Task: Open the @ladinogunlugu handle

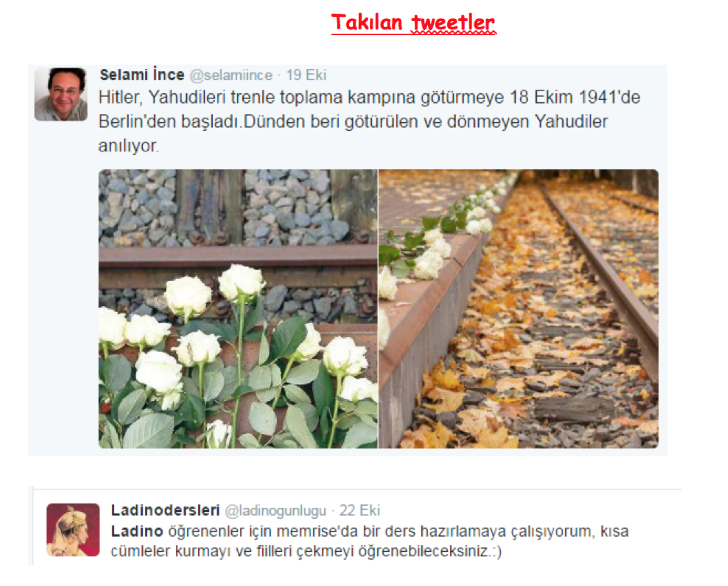Action: [276, 511]
